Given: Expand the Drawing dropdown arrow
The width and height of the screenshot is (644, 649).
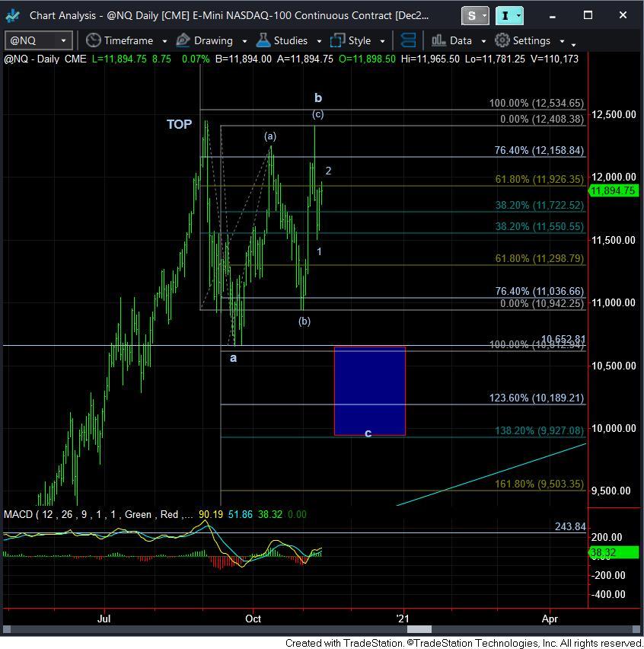Looking at the screenshot, I should pyautogui.click(x=244, y=41).
